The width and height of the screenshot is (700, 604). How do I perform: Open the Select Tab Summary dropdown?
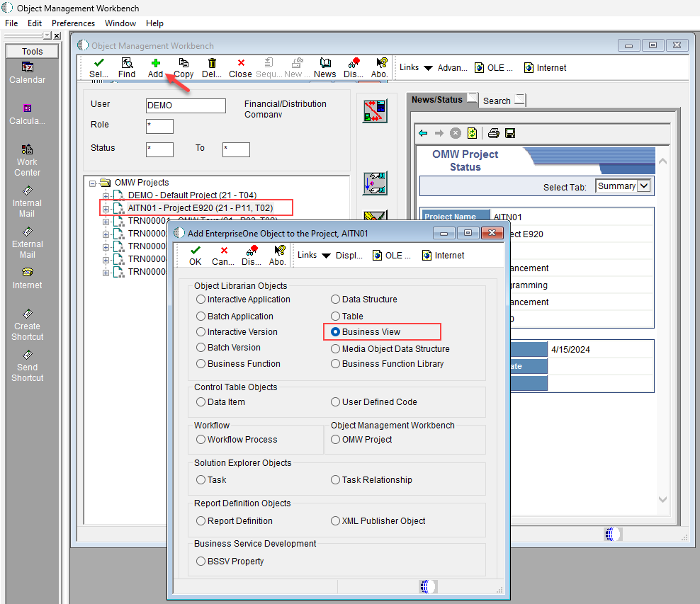tap(644, 186)
